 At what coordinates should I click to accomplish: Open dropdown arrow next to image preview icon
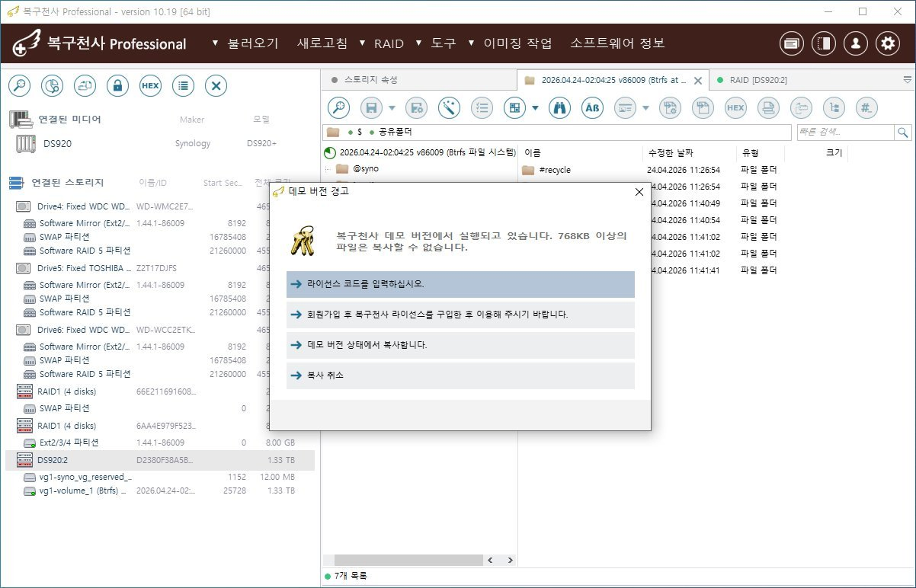coord(645,108)
